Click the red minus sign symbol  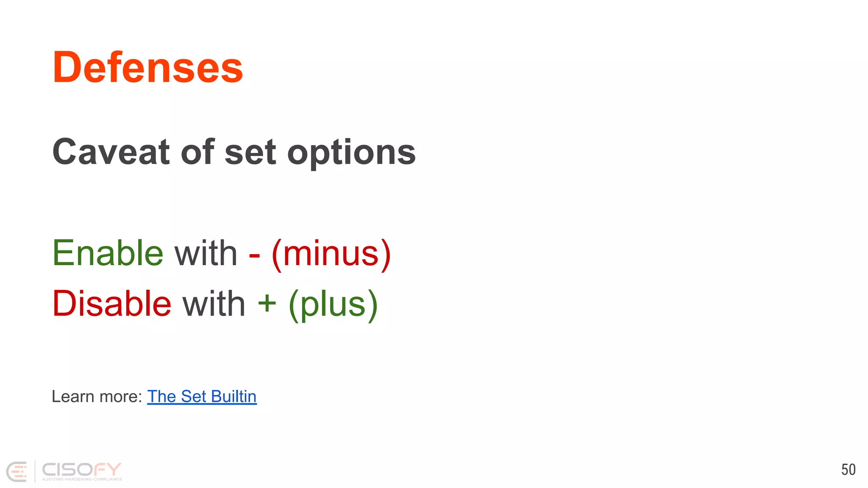254,255
